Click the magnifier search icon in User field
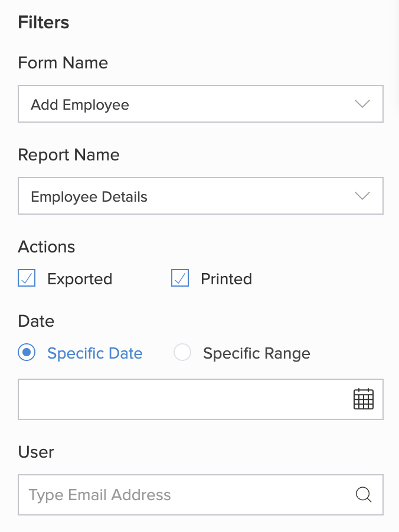This screenshot has width=399, height=532. tap(364, 494)
